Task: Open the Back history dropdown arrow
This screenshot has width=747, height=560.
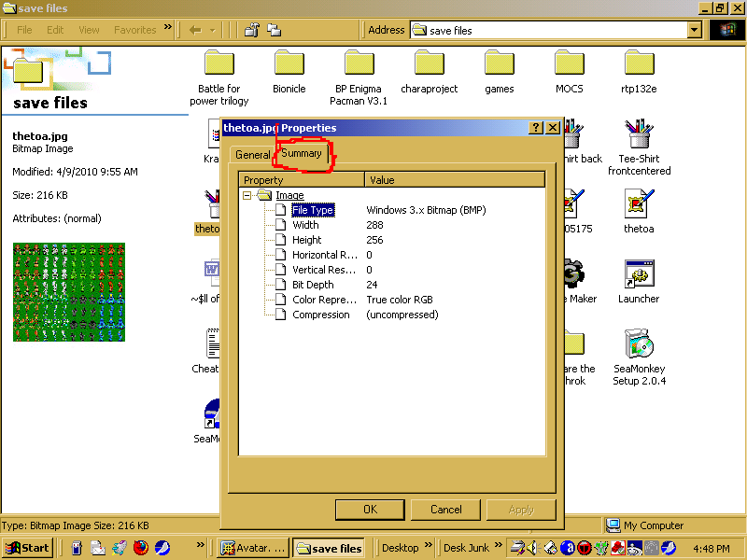Action: click(213, 31)
